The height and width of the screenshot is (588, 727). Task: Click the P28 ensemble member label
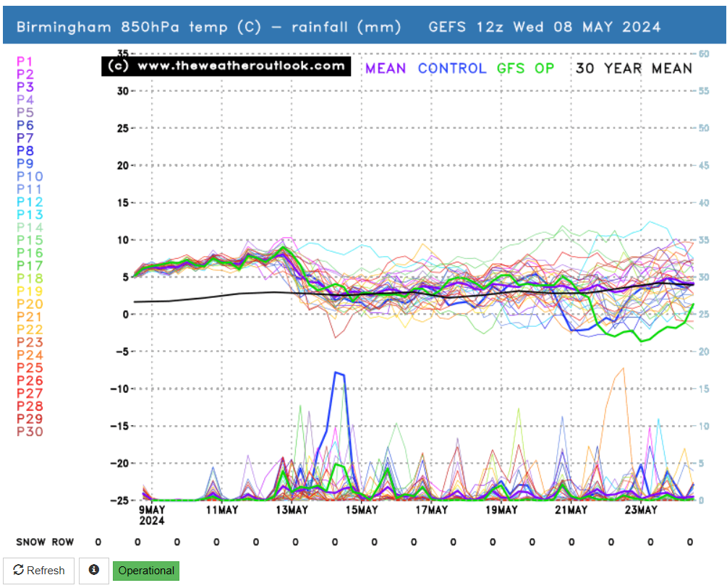tap(30, 406)
